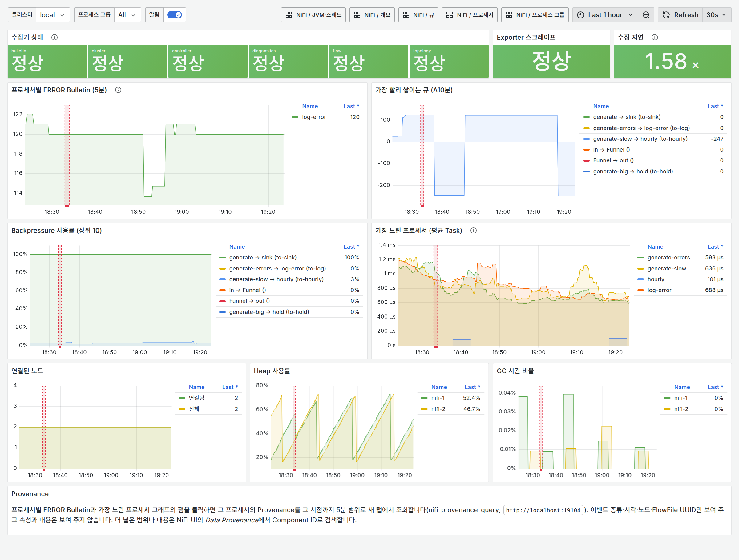This screenshot has height=560, width=739.
Task: Click the Exporter 스크레이프 정상 stat
Action: (x=551, y=62)
